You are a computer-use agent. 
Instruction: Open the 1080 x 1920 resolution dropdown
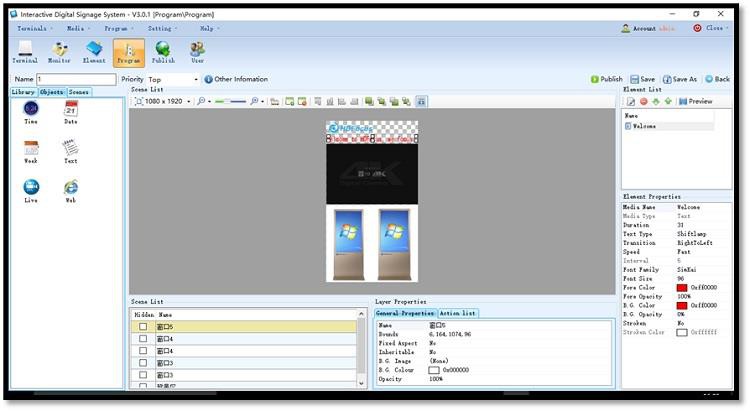[x=164, y=101]
